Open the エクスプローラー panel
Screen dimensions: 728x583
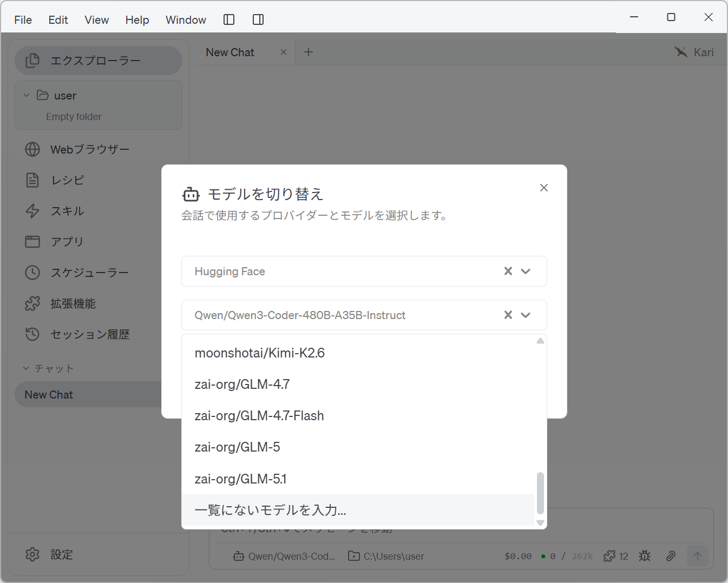pyautogui.click(x=99, y=61)
